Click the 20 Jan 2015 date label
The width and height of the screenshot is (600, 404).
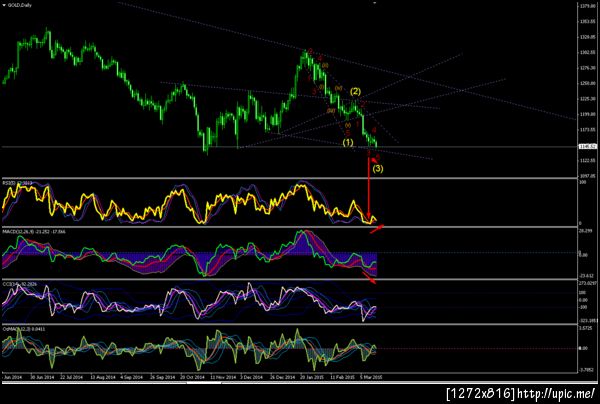(312, 377)
